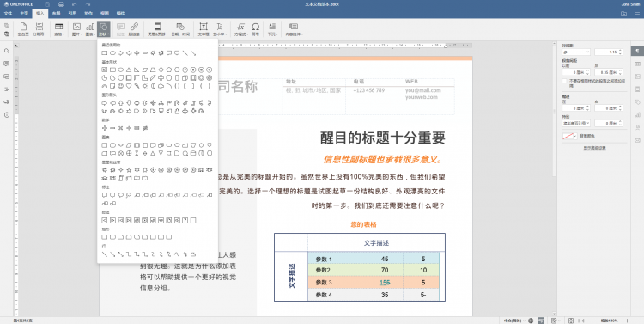
Task: Switch to the Layout tab
Action: click(57, 13)
